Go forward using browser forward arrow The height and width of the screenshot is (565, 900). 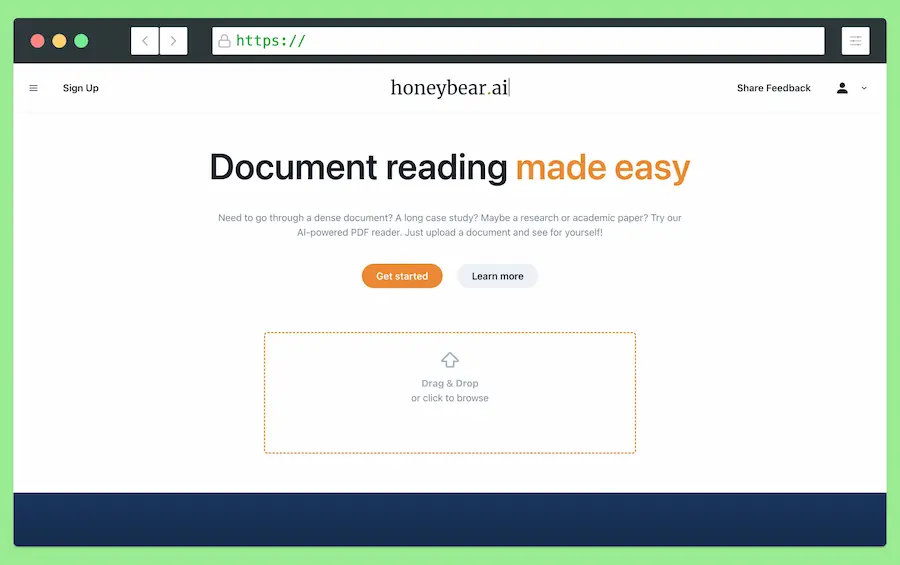pos(173,41)
